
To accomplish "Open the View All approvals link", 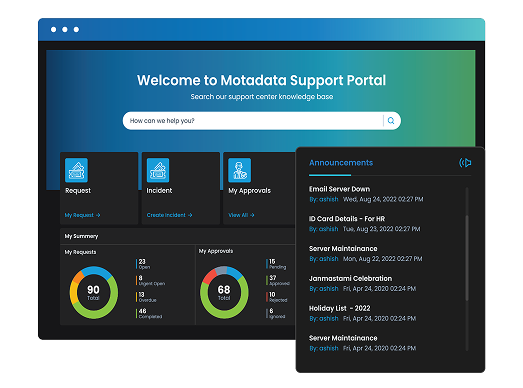I will coord(241,215).
